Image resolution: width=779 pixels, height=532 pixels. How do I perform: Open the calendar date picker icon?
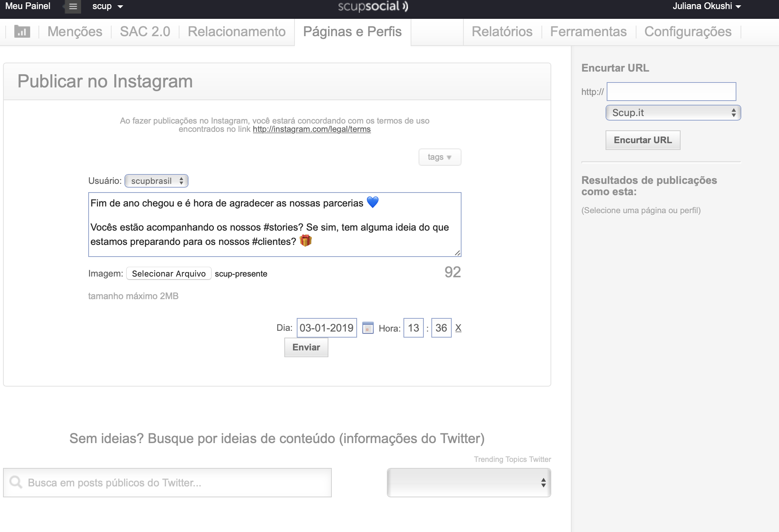(x=368, y=328)
